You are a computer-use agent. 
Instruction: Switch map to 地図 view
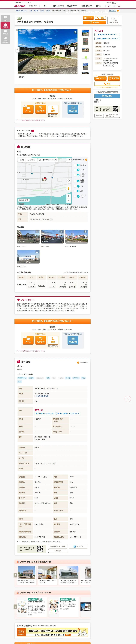pos(22,160)
